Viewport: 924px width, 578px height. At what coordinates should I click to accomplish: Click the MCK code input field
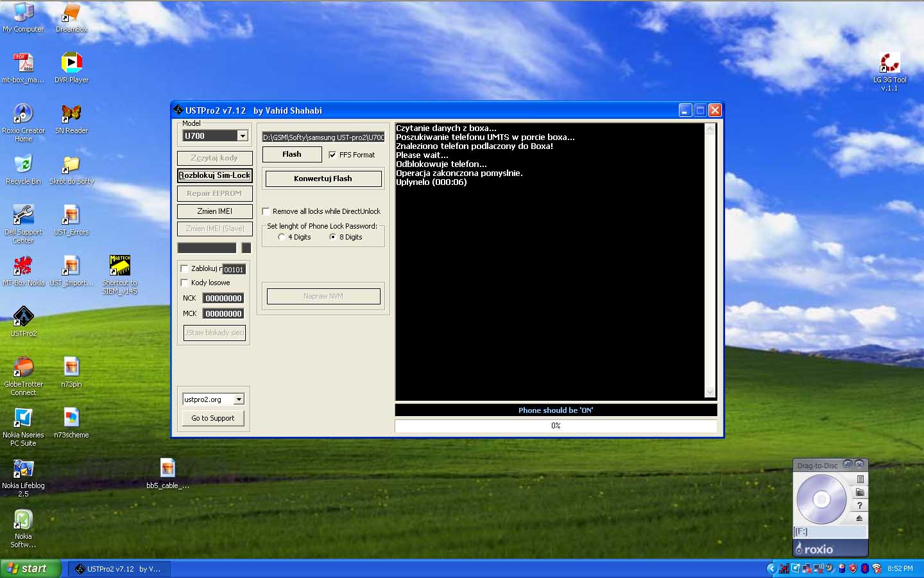coord(223,313)
